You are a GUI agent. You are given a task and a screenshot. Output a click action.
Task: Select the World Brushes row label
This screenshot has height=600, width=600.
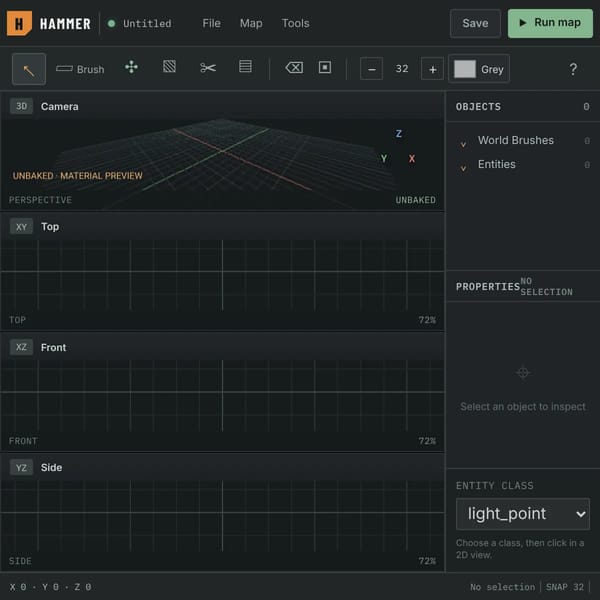pos(515,140)
